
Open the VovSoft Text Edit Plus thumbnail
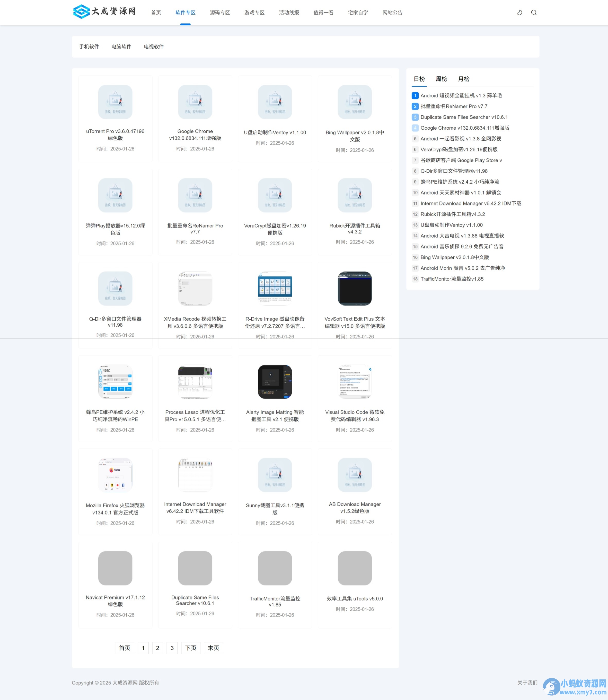tap(355, 288)
